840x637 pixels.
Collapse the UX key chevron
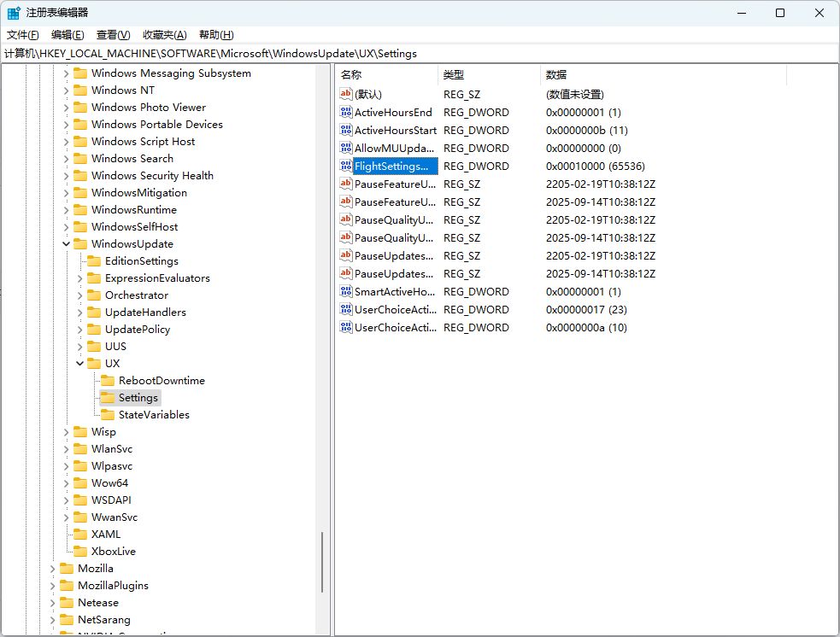coord(80,364)
